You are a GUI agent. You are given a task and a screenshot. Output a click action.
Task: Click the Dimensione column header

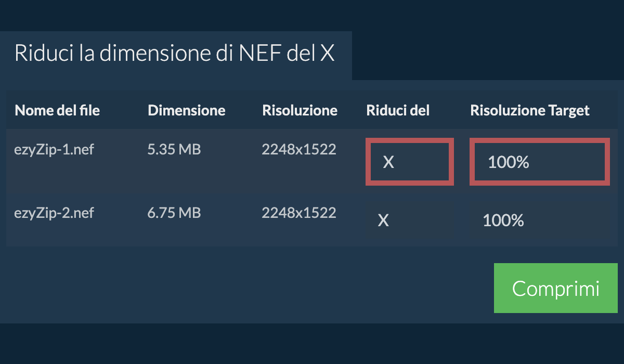(x=187, y=110)
